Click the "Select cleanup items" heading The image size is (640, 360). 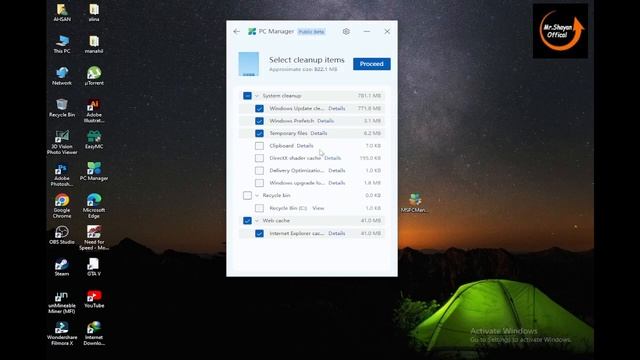(x=307, y=60)
